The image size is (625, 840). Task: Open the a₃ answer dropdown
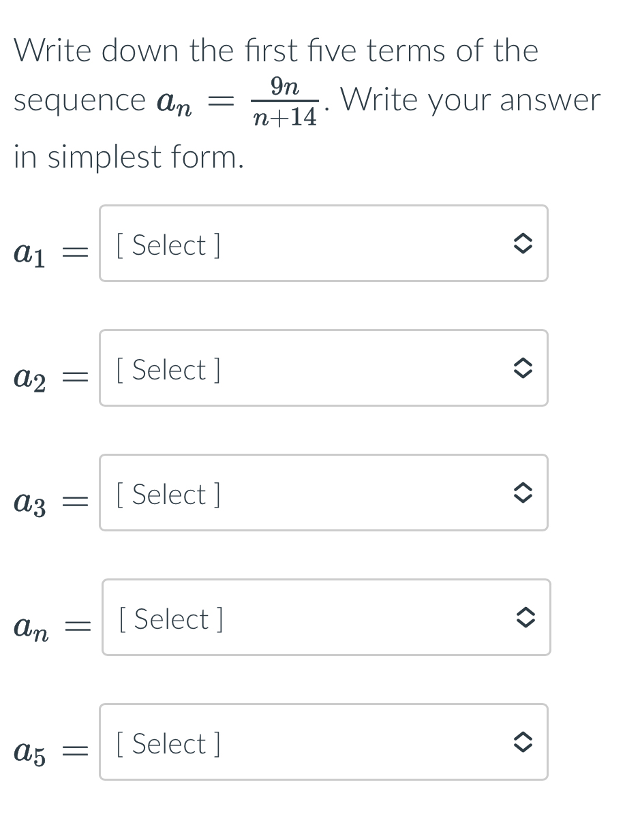coord(324,493)
